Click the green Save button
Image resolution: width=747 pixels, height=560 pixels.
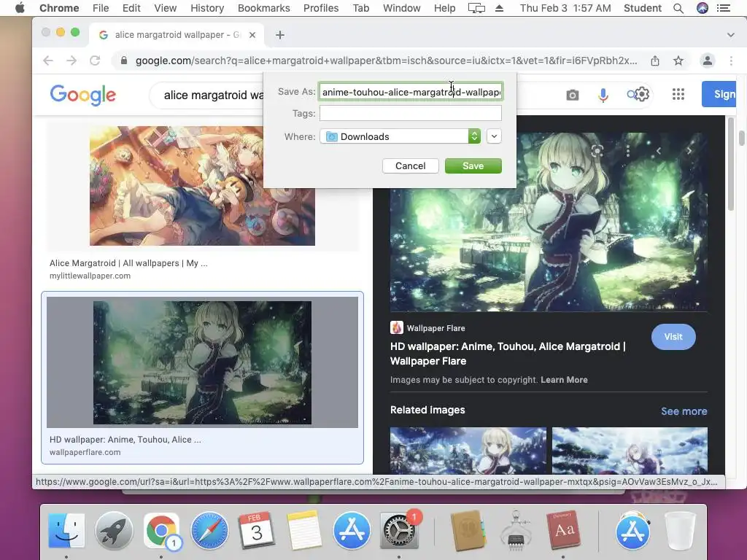(473, 166)
